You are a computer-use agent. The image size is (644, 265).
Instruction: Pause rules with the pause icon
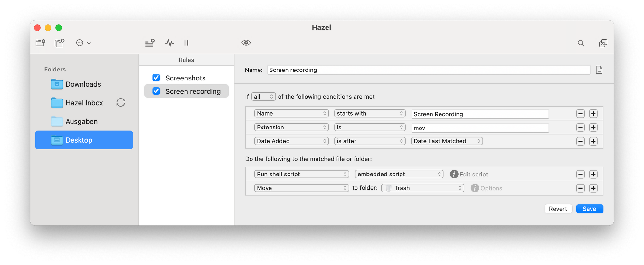tap(186, 43)
